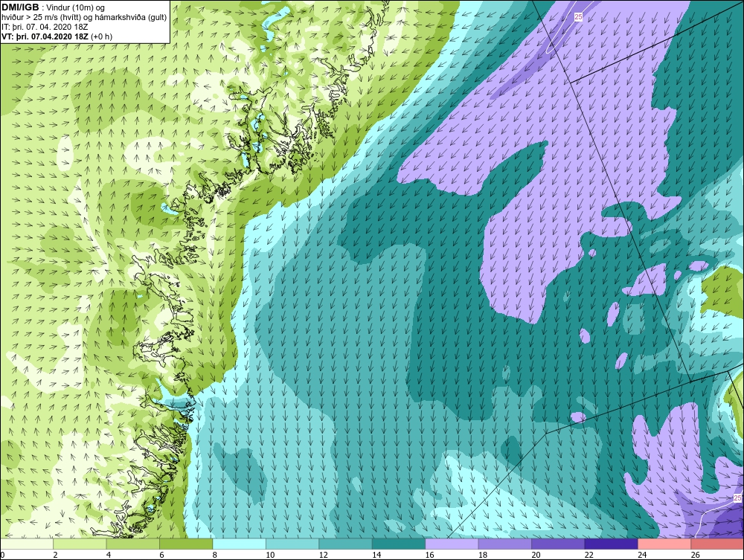Screen dimensions: 744x560
Task: Click the 12–14 m/s teal legend swatch
Action: coord(345,544)
